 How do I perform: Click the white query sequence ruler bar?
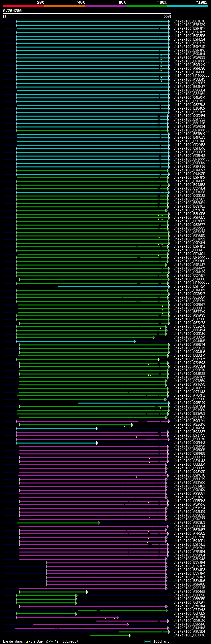click(87, 14)
